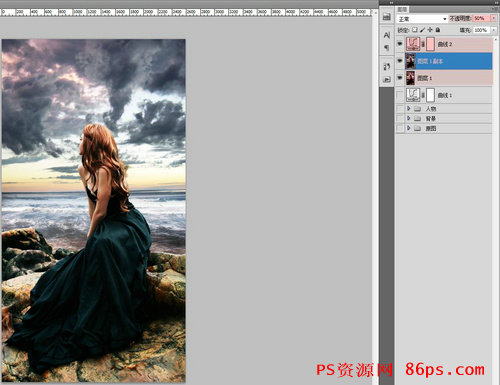
Task: Hide the 曲线 2 curves layer
Action: coord(400,44)
